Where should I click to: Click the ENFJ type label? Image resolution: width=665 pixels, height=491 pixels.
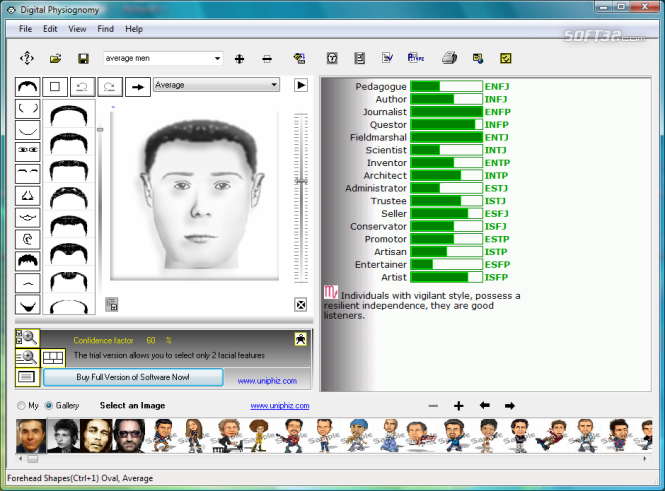pyautogui.click(x=497, y=86)
